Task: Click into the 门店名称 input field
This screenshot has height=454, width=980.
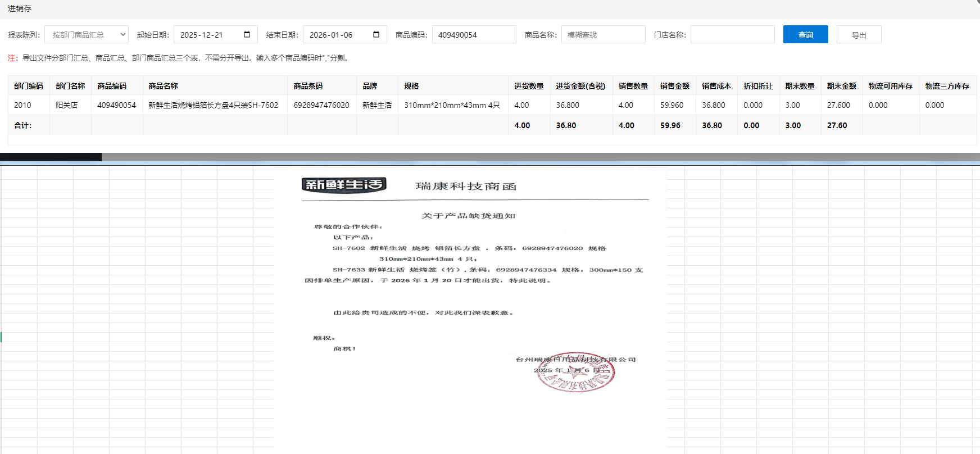Action: pyautogui.click(x=732, y=35)
